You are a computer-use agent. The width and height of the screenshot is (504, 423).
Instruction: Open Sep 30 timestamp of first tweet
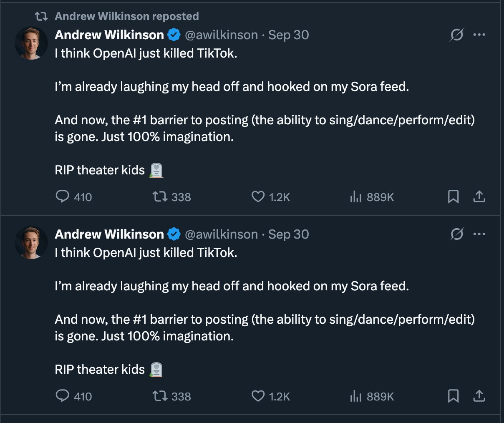[x=288, y=35]
